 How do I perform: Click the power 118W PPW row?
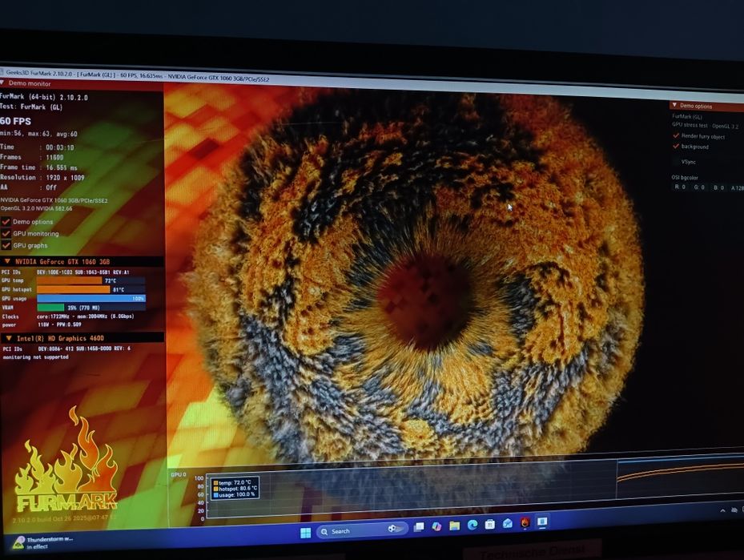coord(42,324)
